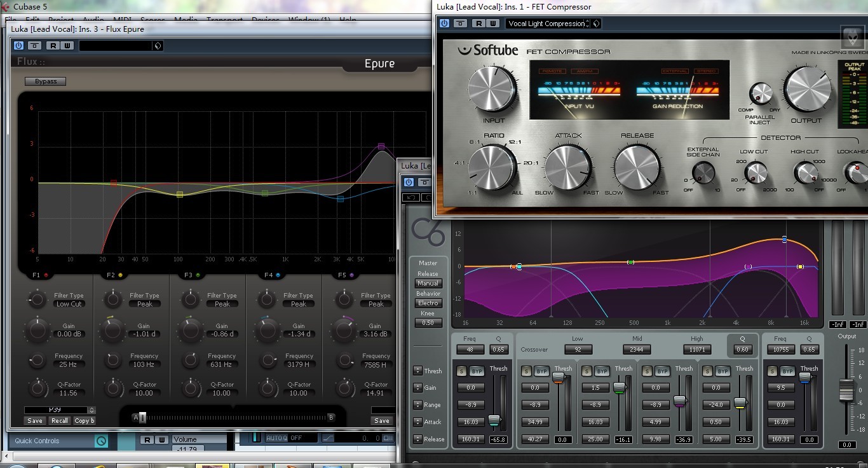
Task: Click the Low crossover value field 92
Action: 578,349
